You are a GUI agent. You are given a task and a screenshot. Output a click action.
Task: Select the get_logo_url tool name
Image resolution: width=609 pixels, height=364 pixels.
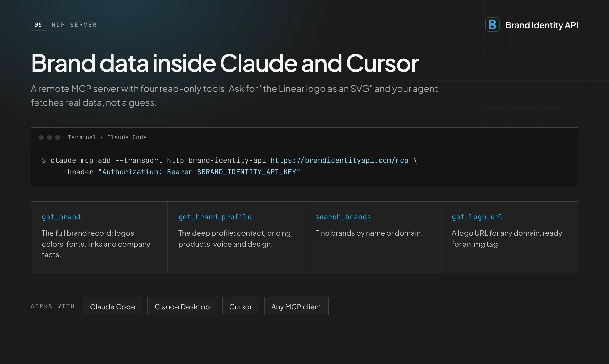[x=478, y=217]
